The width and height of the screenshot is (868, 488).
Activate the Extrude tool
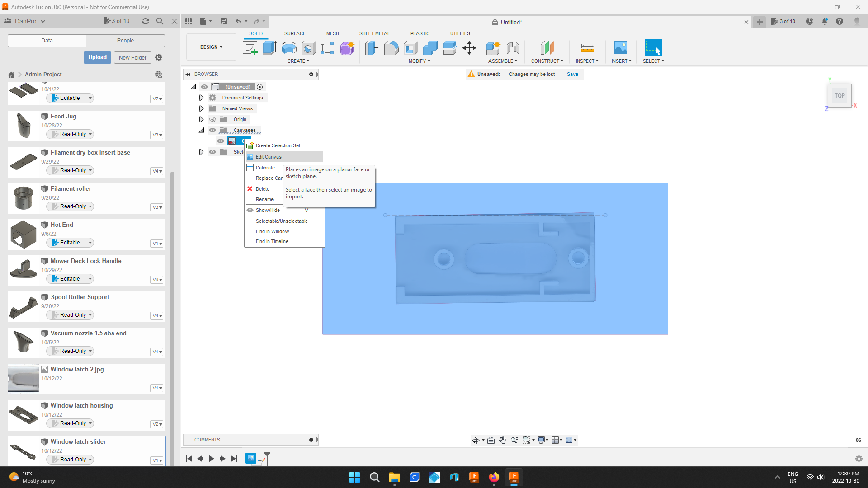(269, 48)
